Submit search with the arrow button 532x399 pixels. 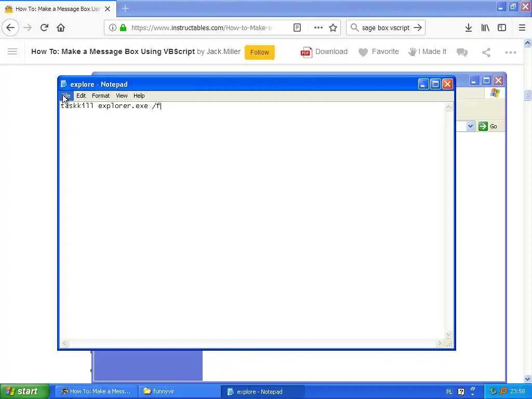418,28
